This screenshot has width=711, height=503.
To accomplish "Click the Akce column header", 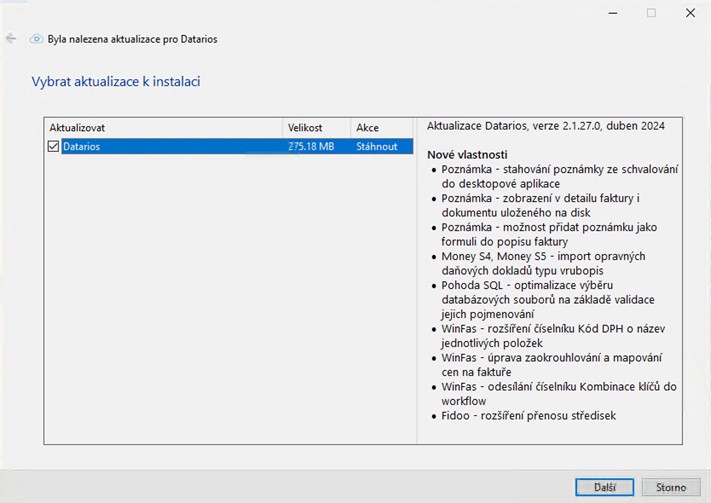I will 380,128.
